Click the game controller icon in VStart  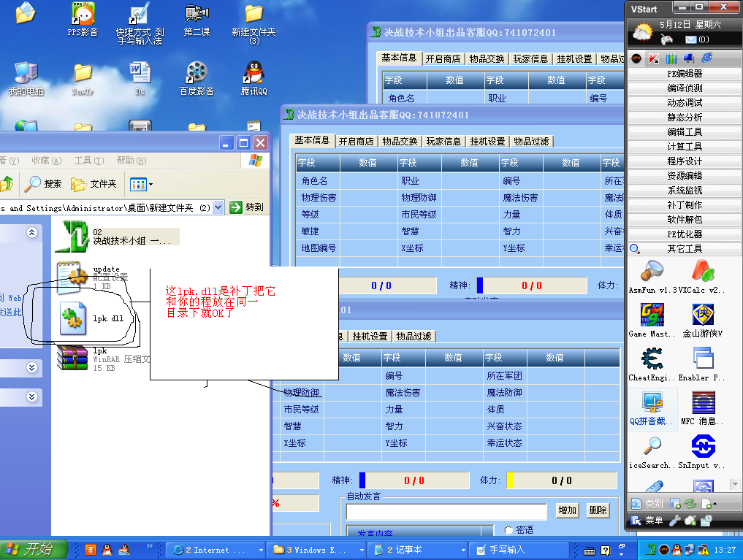pos(667,39)
